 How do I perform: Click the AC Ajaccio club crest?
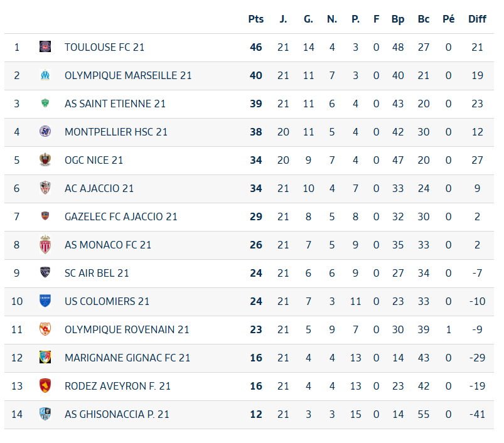click(45, 188)
